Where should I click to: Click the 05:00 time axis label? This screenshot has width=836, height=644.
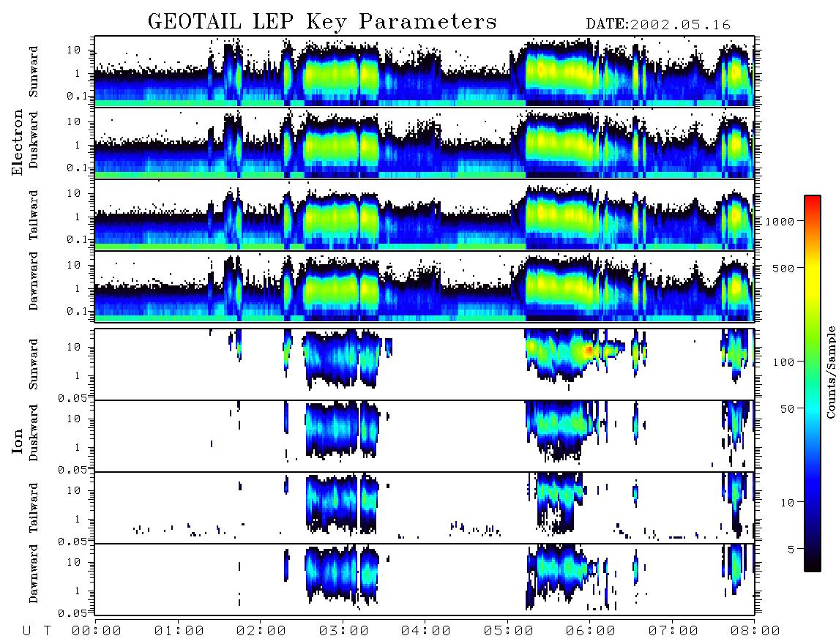point(508,631)
